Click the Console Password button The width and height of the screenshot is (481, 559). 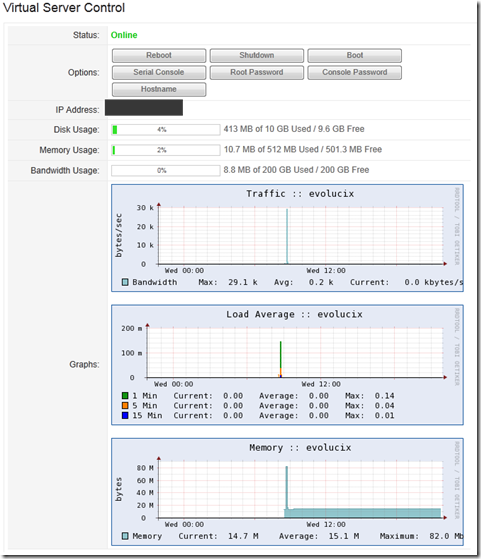(354, 72)
